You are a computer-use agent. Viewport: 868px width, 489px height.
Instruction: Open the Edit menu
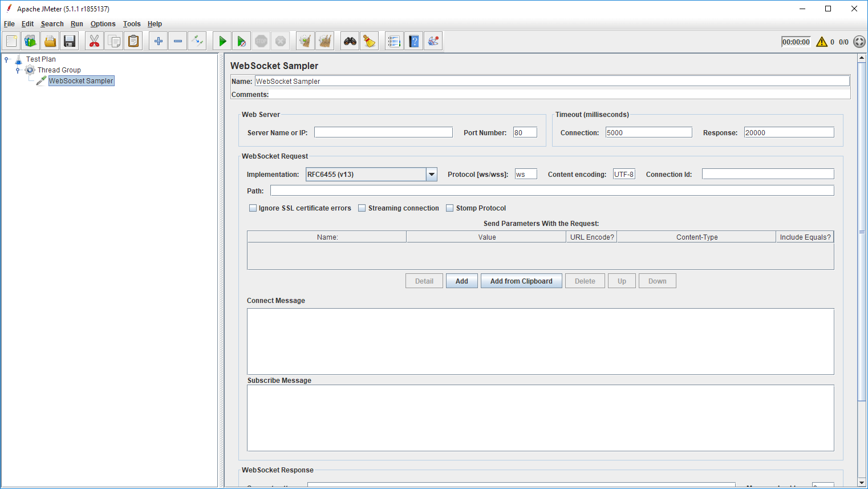point(27,24)
